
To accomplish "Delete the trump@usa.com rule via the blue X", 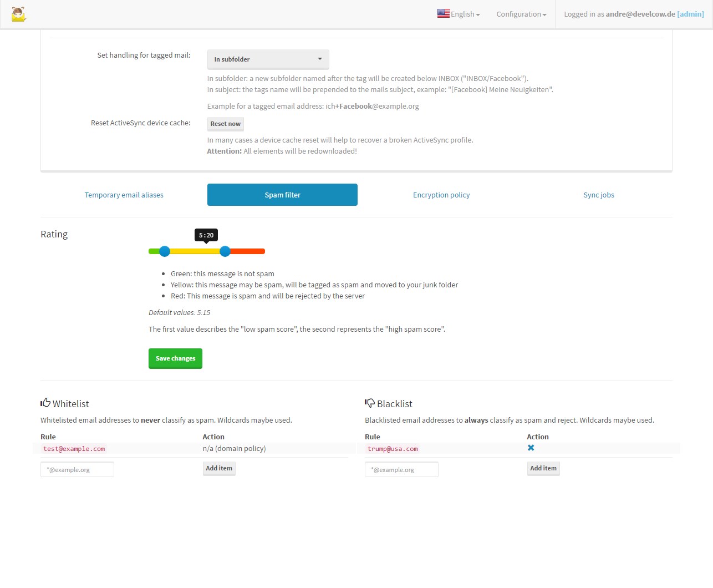I will point(531,448).
